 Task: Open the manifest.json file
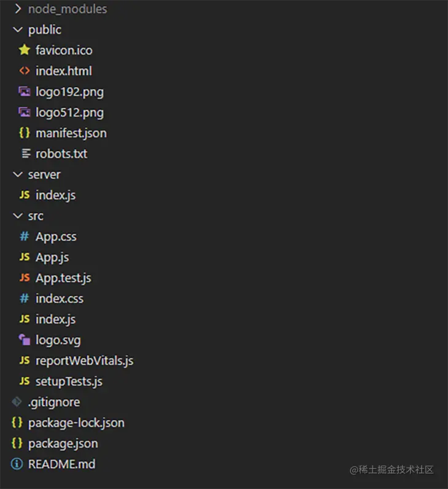click(x=71, y=133)
